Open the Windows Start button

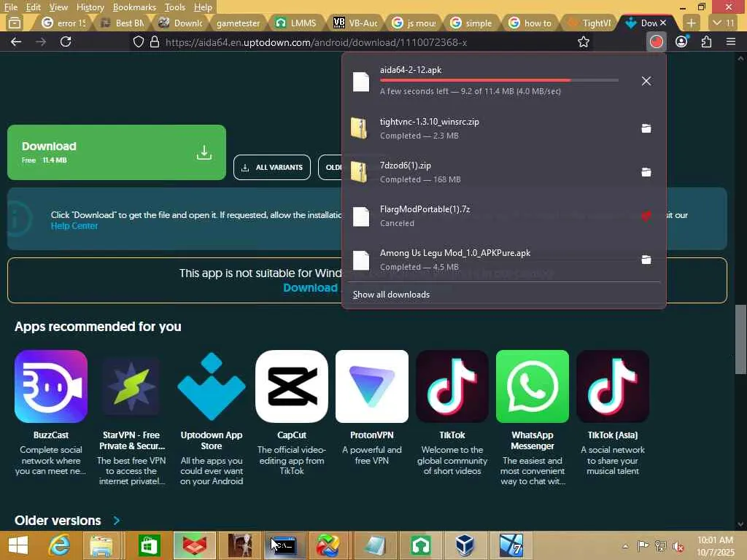[18, 545]
